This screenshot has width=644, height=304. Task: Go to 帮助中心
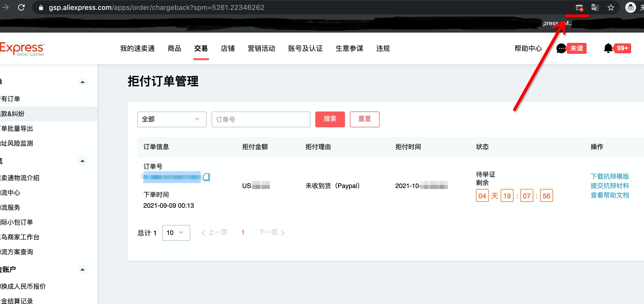(x=528, y=48)
